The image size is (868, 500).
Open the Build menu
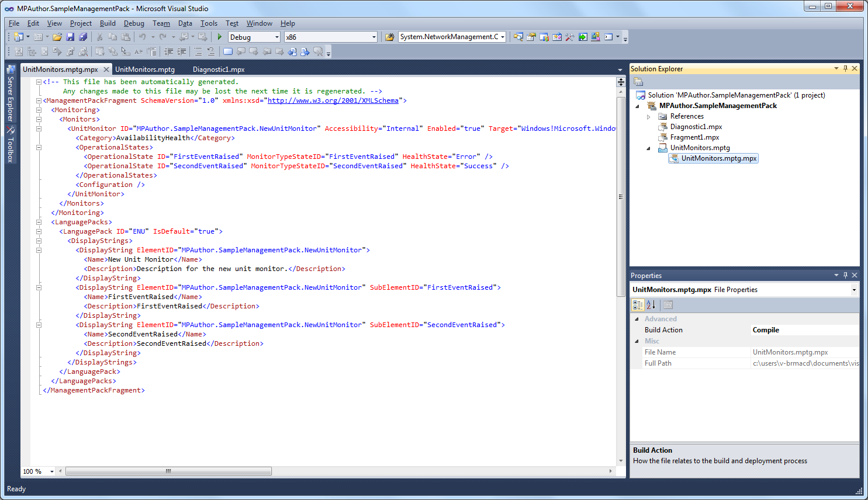pyautogui.click(x=108, y=23)
